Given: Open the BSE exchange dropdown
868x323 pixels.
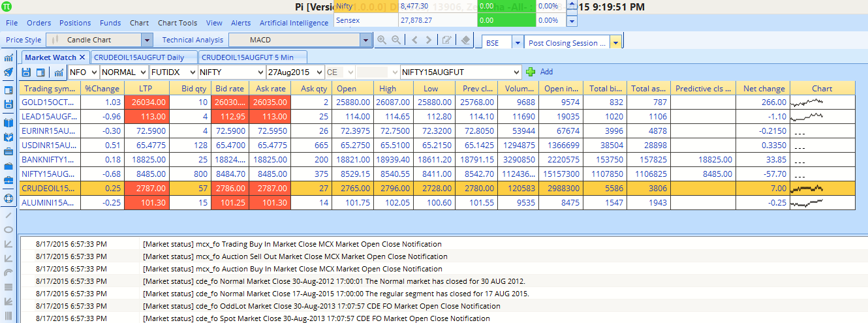Looking at the screenshot, I should tap(517, 42).
